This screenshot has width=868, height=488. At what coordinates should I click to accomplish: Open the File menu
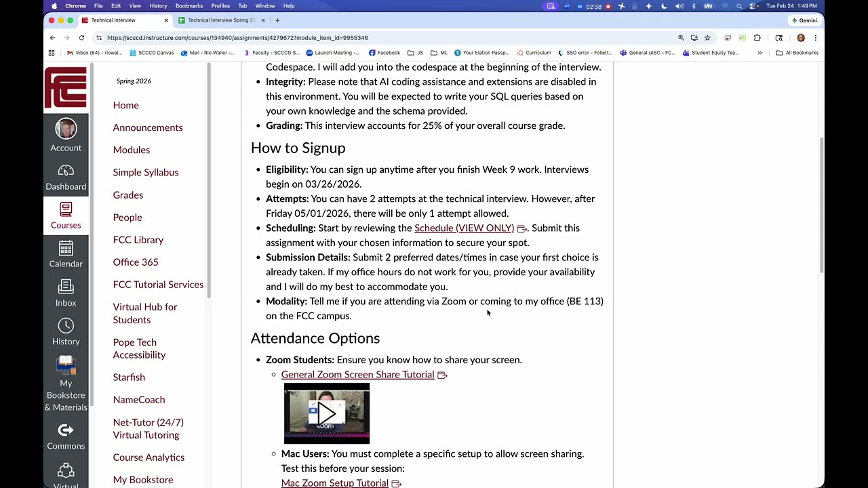tap(98, 6)
